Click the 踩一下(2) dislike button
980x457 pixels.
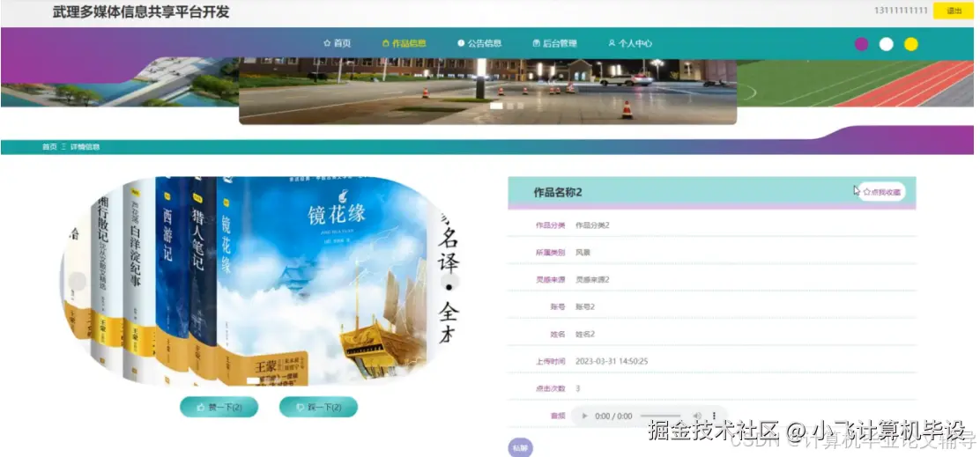(x=318, y=407)
